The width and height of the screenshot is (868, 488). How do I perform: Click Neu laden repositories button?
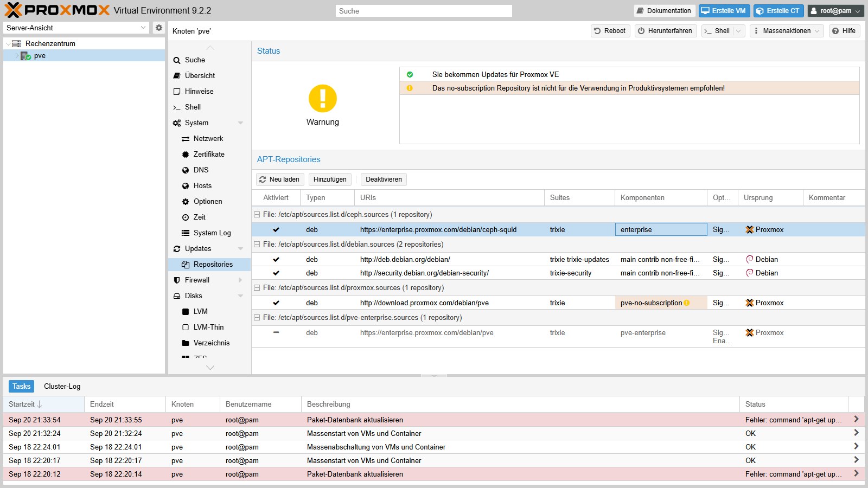point(279,179)
